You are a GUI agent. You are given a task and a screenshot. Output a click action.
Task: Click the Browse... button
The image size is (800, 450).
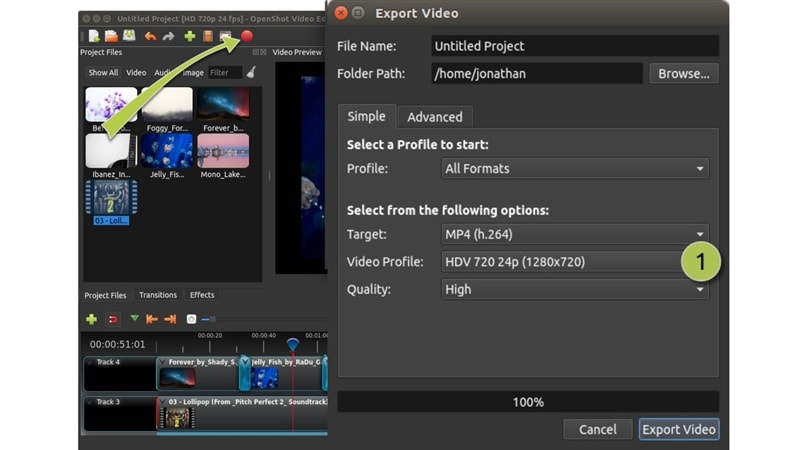point(684,73)
